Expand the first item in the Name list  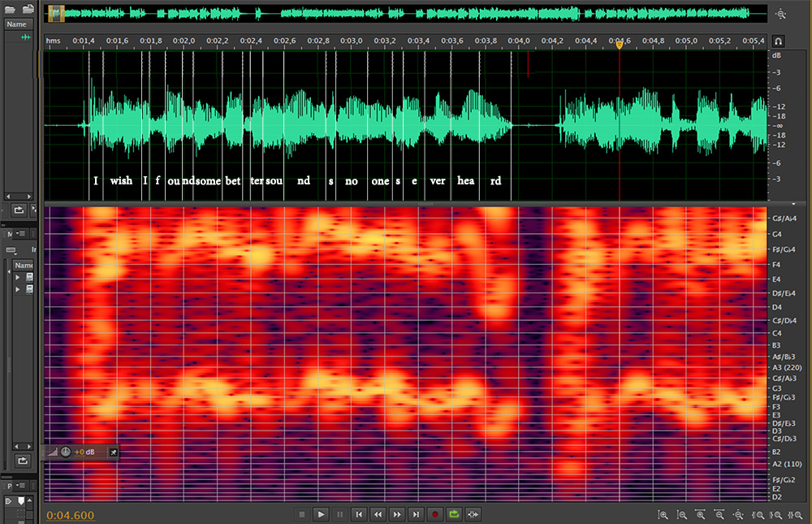pos(18,278)
